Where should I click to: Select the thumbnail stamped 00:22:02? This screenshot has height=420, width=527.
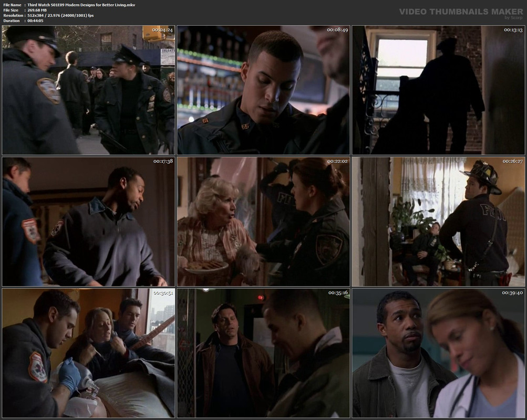tap(264, 222)
